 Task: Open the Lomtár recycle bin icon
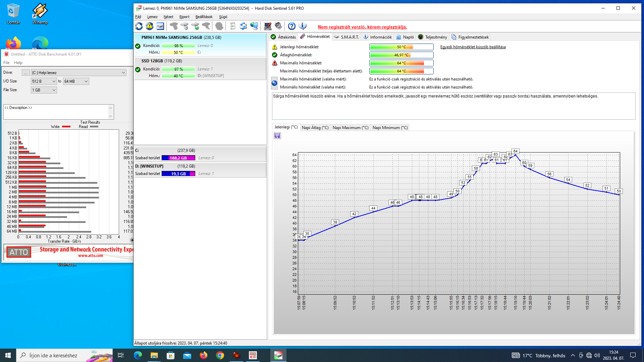click(13, 14)
